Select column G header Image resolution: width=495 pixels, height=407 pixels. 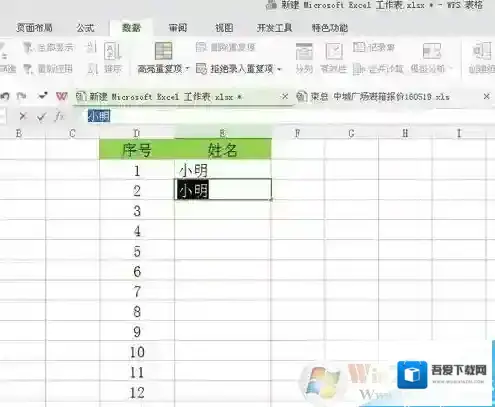pyautogui.click(x=351, y=134)
